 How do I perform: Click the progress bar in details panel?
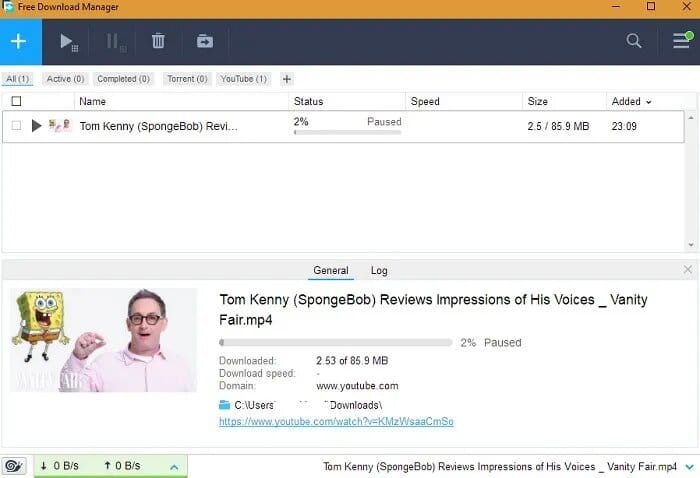[335, 342]
